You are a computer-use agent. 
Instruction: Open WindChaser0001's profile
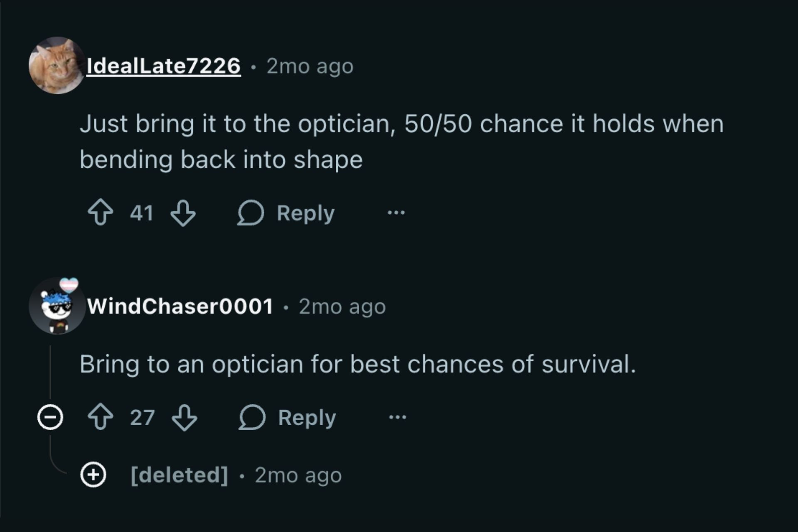coord(181,306)
